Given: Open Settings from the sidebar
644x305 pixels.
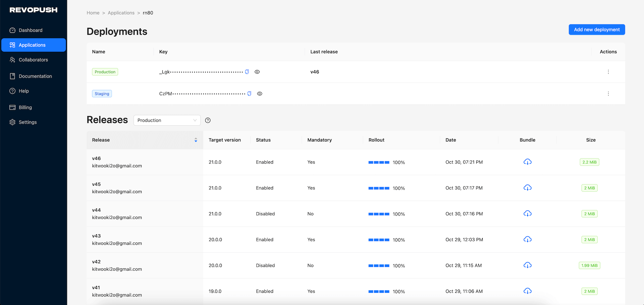Looking at the screenshot, I should [28, 122].
